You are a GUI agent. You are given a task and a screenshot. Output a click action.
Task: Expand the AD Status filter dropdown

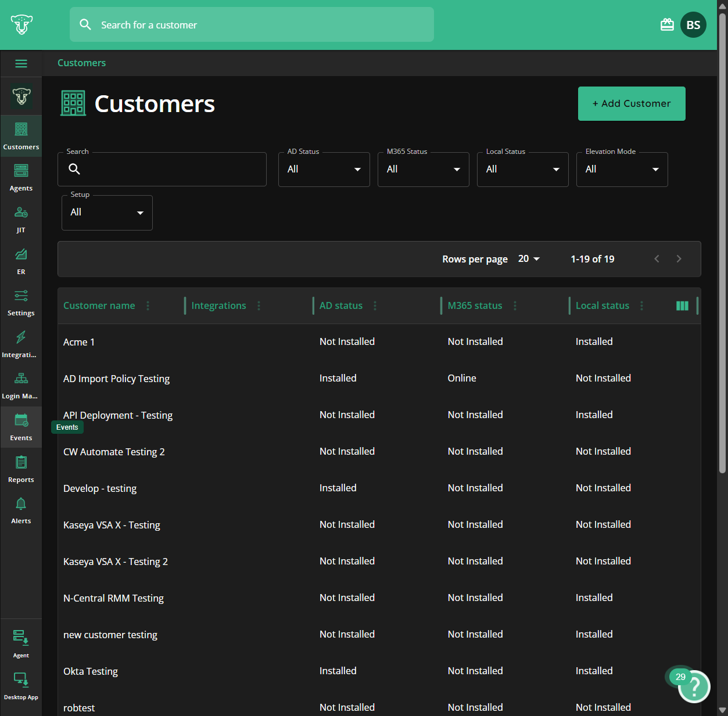pyautogui.click(x=324, y=170)
